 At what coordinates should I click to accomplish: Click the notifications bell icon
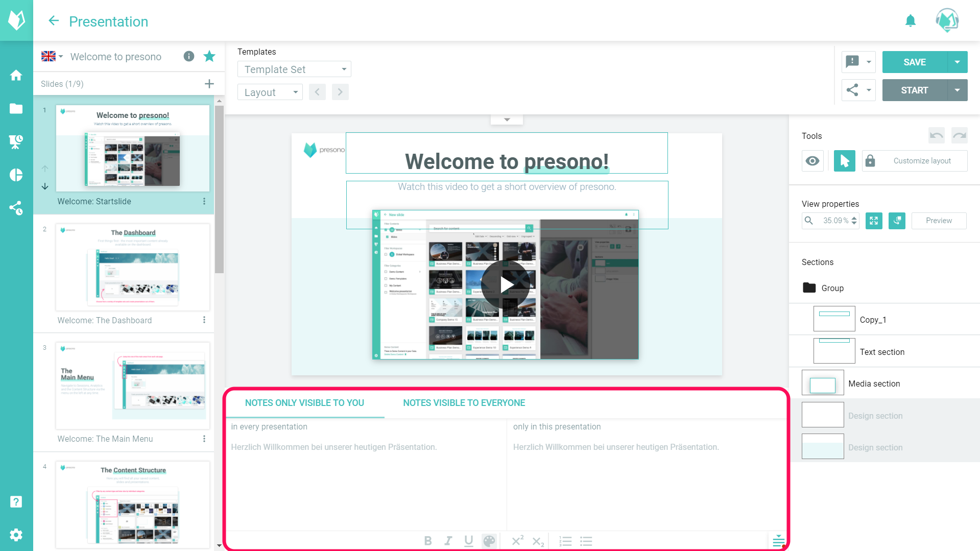[x=910, y=21]
